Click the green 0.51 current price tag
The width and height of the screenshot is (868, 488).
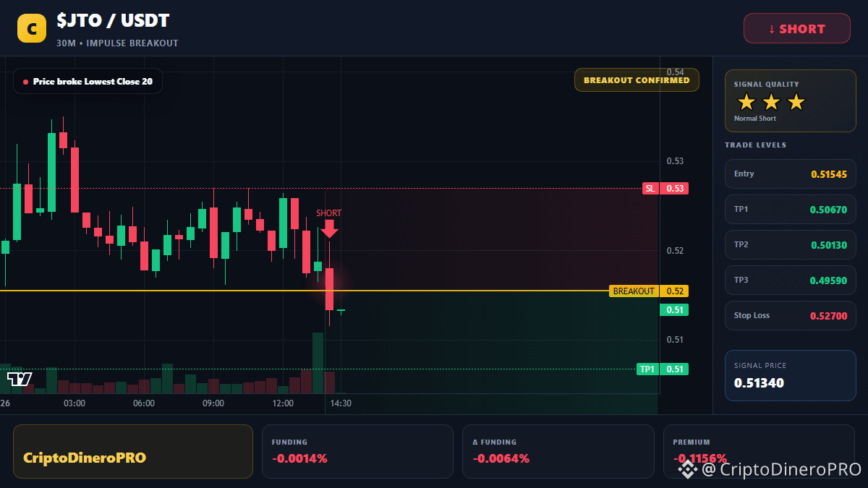[674, 310]
